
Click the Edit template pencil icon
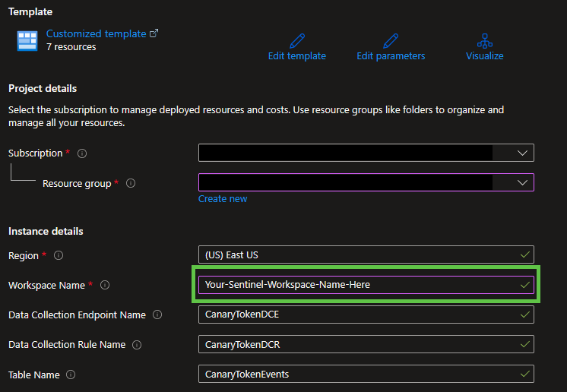pyautogui.click(x=297, y=41)
